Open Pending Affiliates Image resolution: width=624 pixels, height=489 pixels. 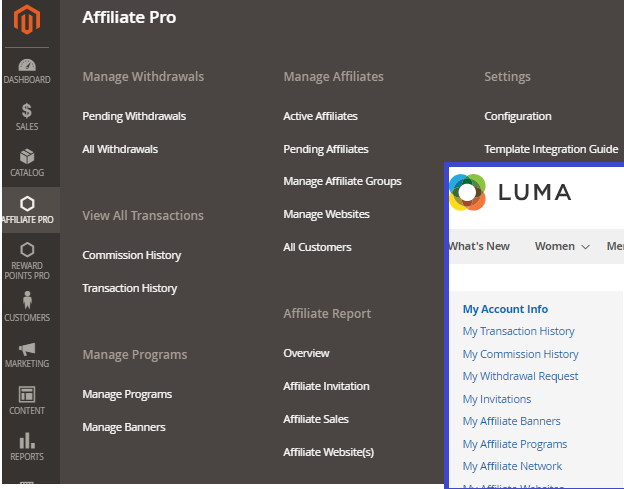326,149
